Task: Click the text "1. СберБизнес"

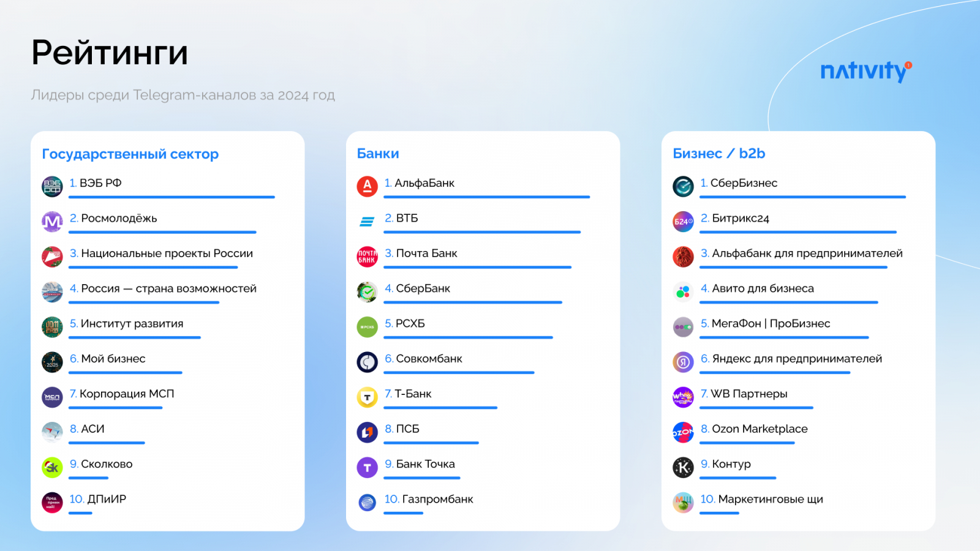Action: pos(739,183)
